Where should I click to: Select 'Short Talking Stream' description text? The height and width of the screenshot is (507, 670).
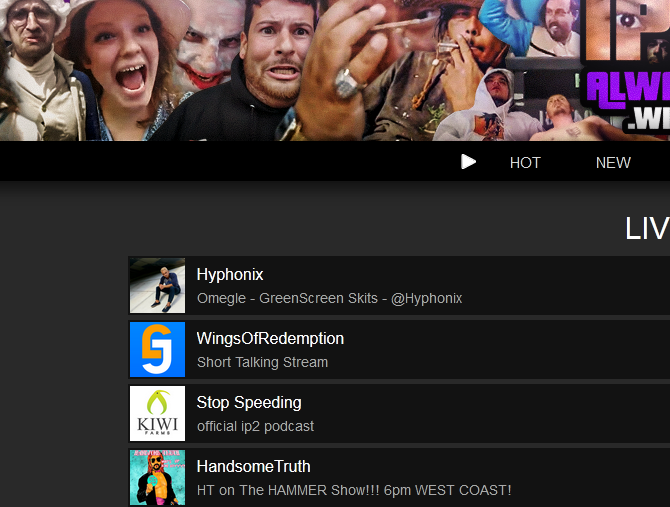[262, 362]
